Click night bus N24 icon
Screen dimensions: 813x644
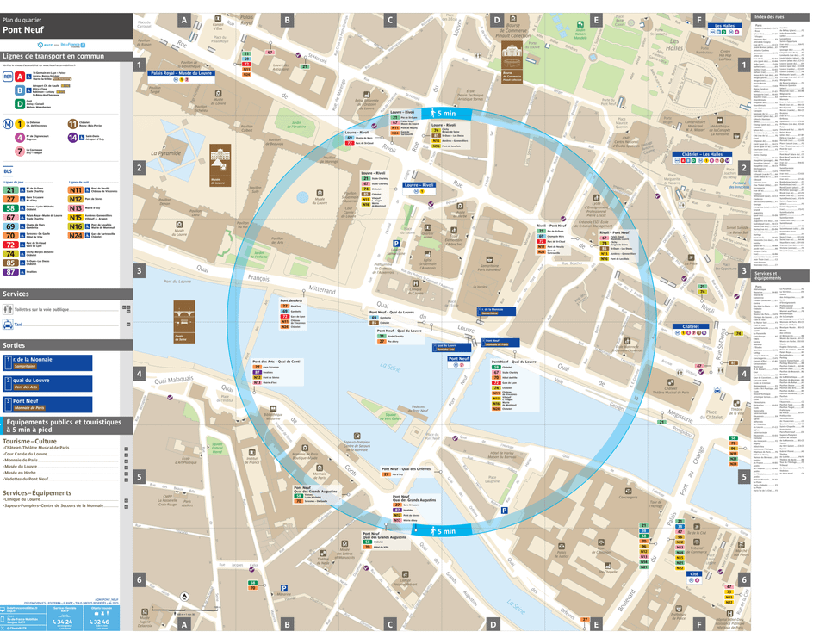pos(76,235)
